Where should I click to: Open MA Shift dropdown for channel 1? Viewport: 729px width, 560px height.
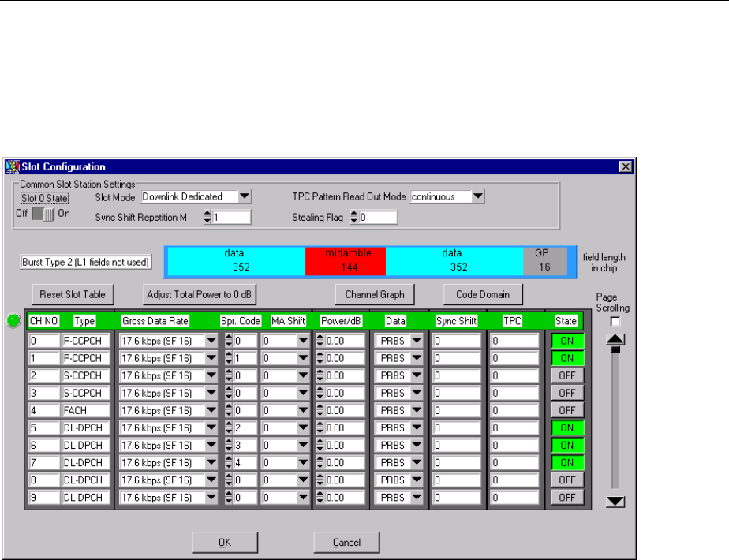303,358
